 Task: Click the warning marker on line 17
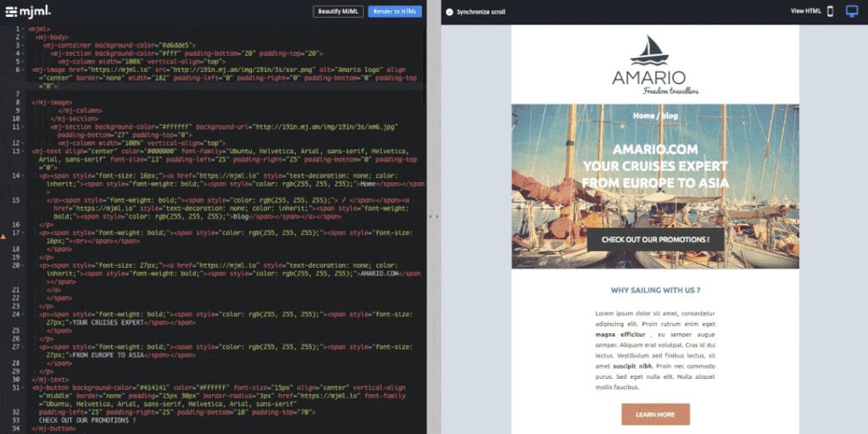(4, 232)
